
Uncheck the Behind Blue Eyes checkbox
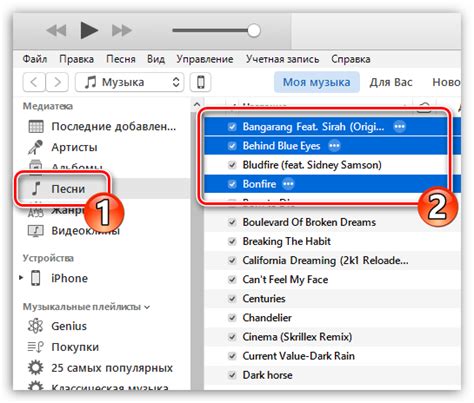[232, 146]
